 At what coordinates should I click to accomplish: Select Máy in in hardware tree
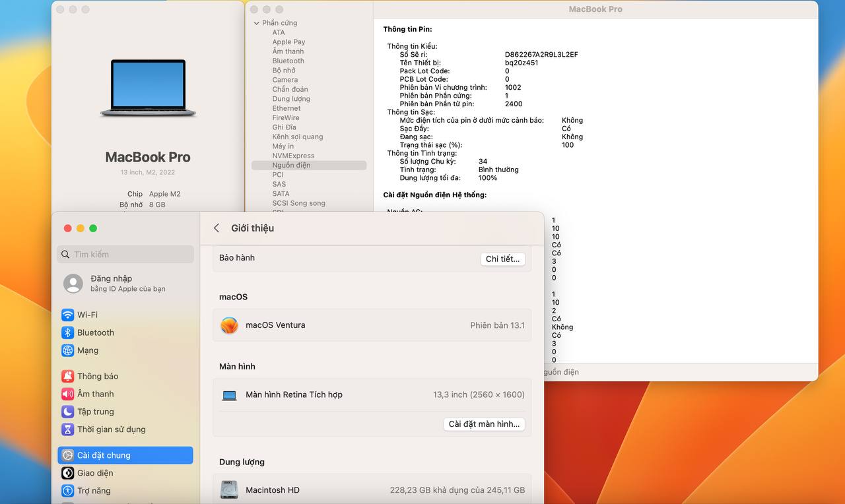click(283, 146)
